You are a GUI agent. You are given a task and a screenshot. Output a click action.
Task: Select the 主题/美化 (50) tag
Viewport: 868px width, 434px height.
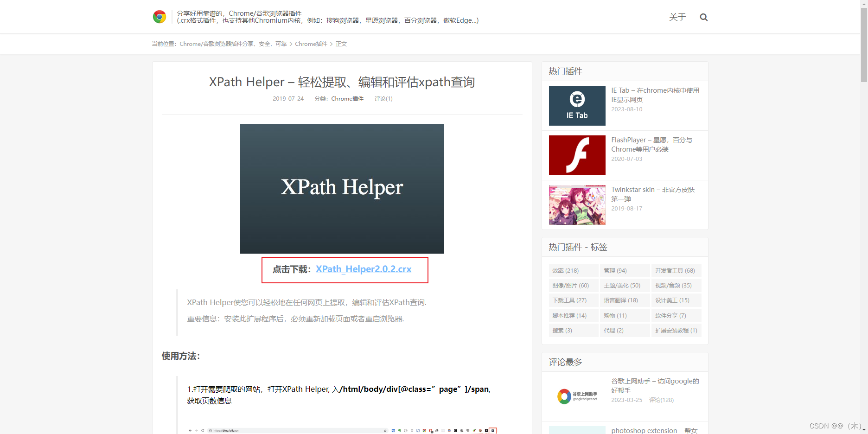[625, 286]
